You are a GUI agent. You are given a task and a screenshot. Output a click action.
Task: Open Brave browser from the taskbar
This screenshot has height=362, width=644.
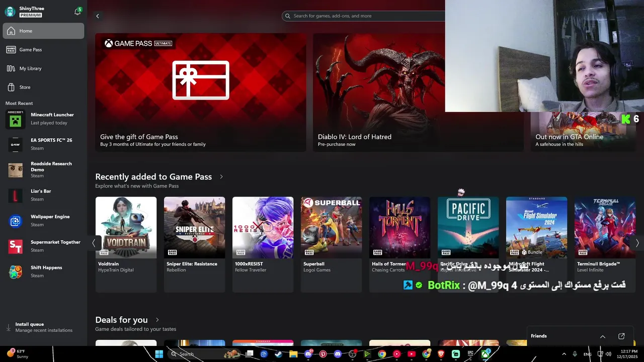coord(441,354)
